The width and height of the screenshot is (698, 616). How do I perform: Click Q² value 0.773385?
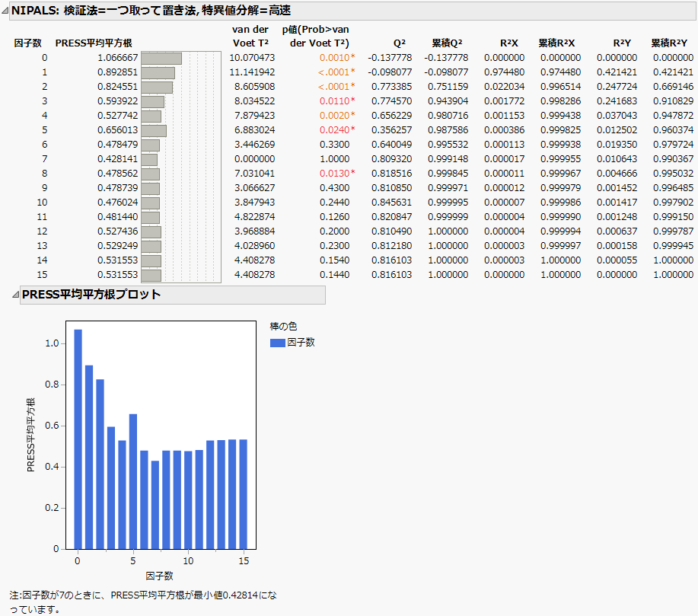pyautogui.click(x=392, y=86)
